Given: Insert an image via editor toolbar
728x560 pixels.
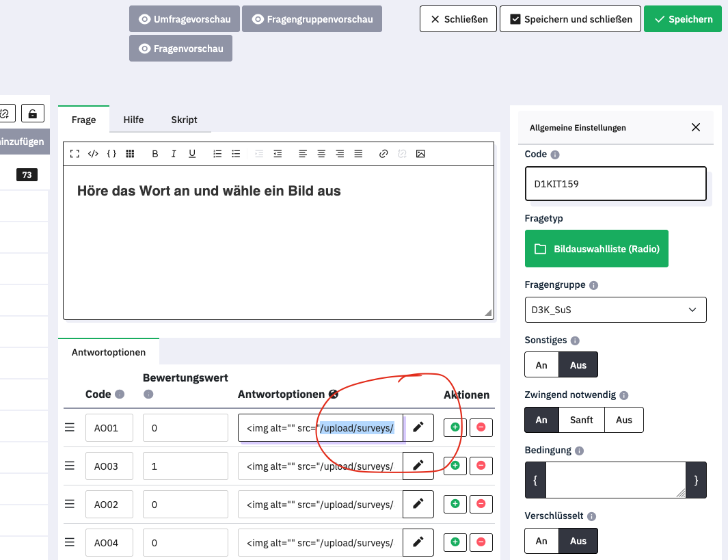Looking at the screenshot, I should click(420, 154).
